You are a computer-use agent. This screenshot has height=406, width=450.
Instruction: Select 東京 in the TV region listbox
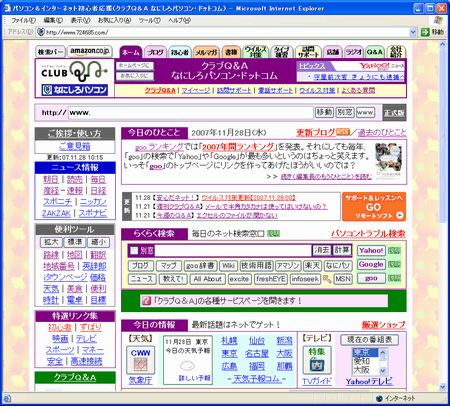tap(365, 353)
